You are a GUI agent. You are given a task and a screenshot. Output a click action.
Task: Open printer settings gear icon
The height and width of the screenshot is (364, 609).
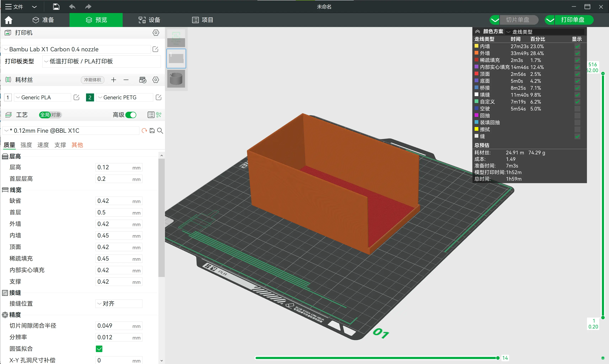click(156, 33)
